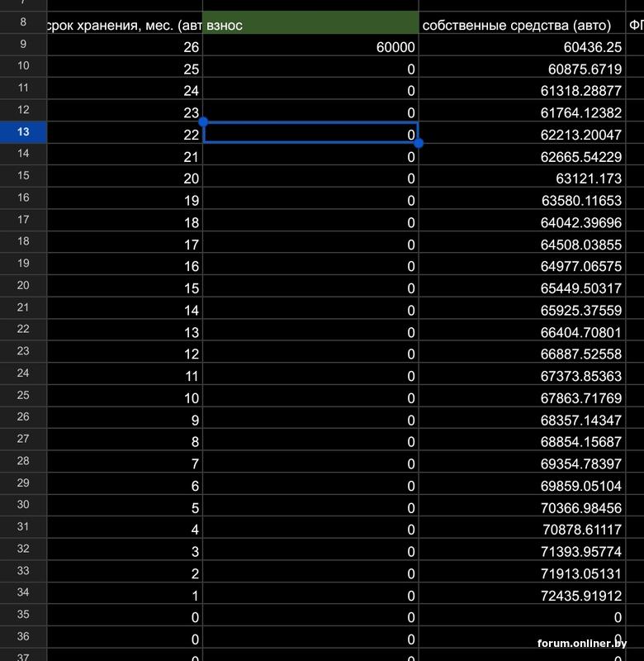This screenshot has height=661, width=644.
Task: Select cell with 71393.95774
Action: click(522, 549)
